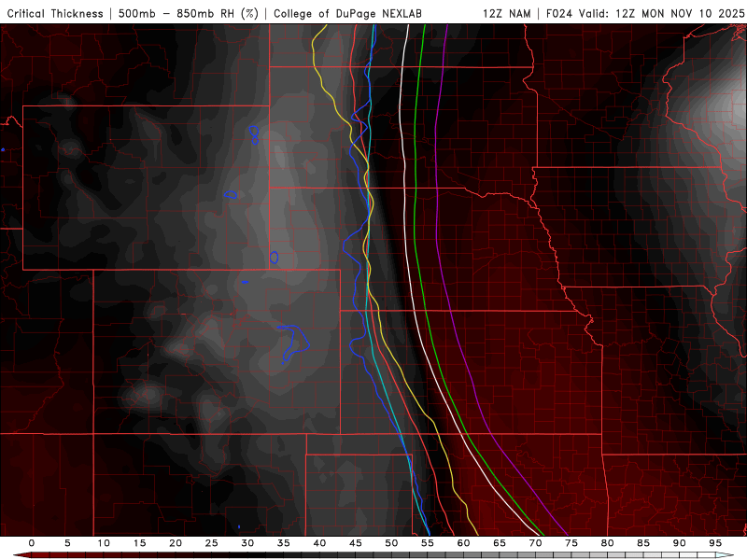Image resolution: width=747 pixels, height=560 pixels.
Task: Click the colorbar label "0"
Action: click(32, 543)
